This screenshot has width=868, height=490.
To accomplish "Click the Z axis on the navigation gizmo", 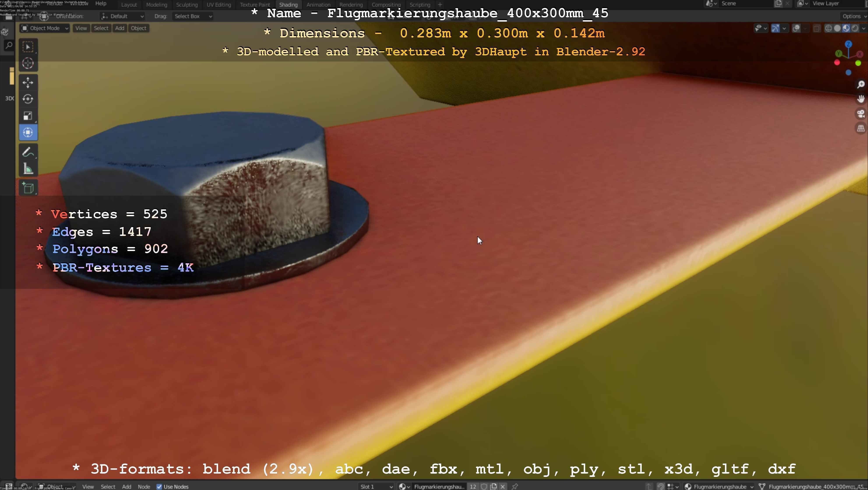I will pyautogui.click(x=849, y=44).
